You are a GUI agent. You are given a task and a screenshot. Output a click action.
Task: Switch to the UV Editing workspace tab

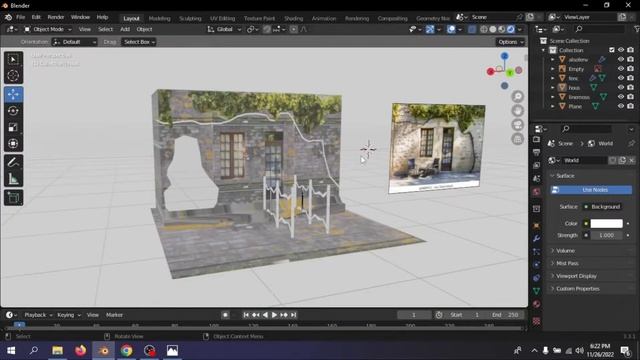coord(222,18)
